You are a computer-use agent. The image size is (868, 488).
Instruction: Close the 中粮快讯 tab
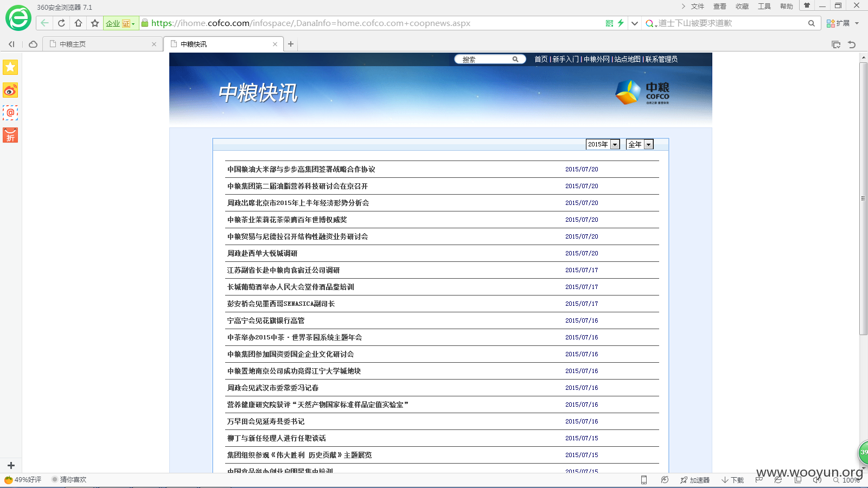tap(275, 44)
